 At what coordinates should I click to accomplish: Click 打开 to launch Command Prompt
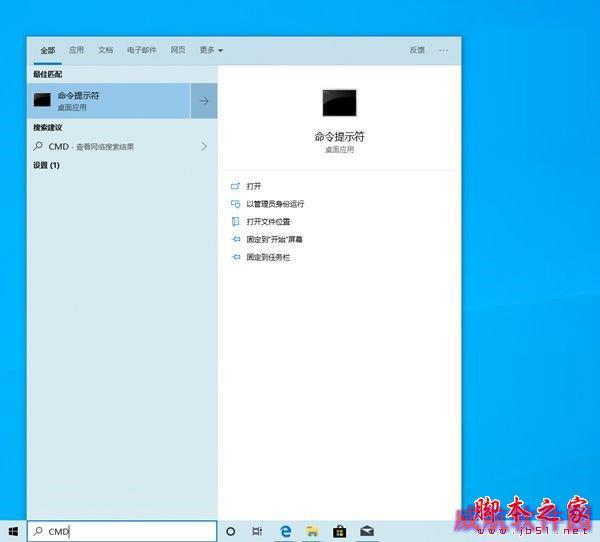point(254,186)
